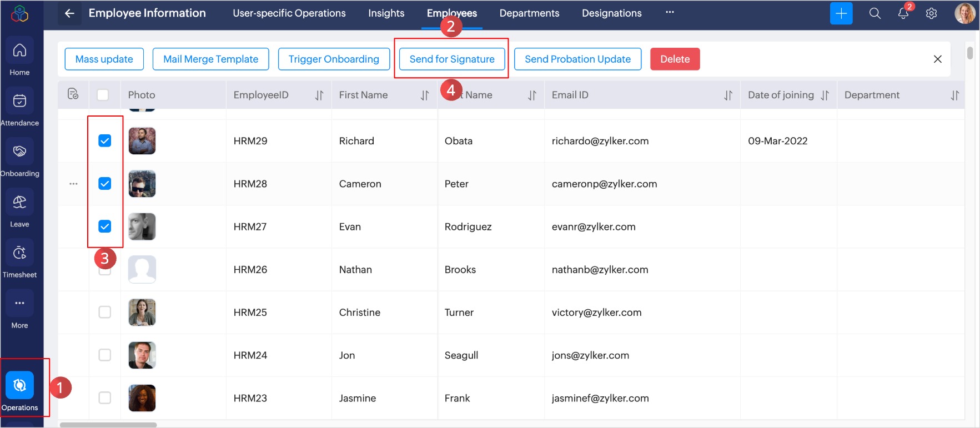The height and width of the screenshot is (428, 980).
Task: Sort by the EmployeeID column arrows
Action: [319, 95]
